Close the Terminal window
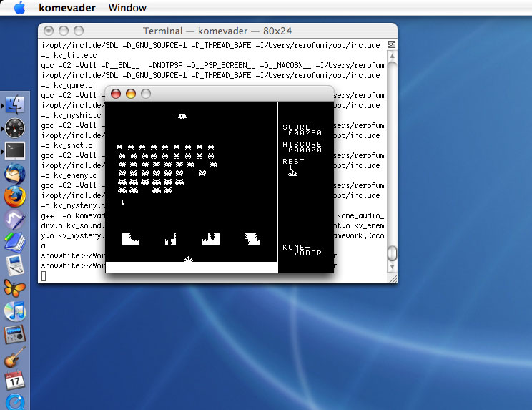The image size is (532, 410). (x=49, y=31)
